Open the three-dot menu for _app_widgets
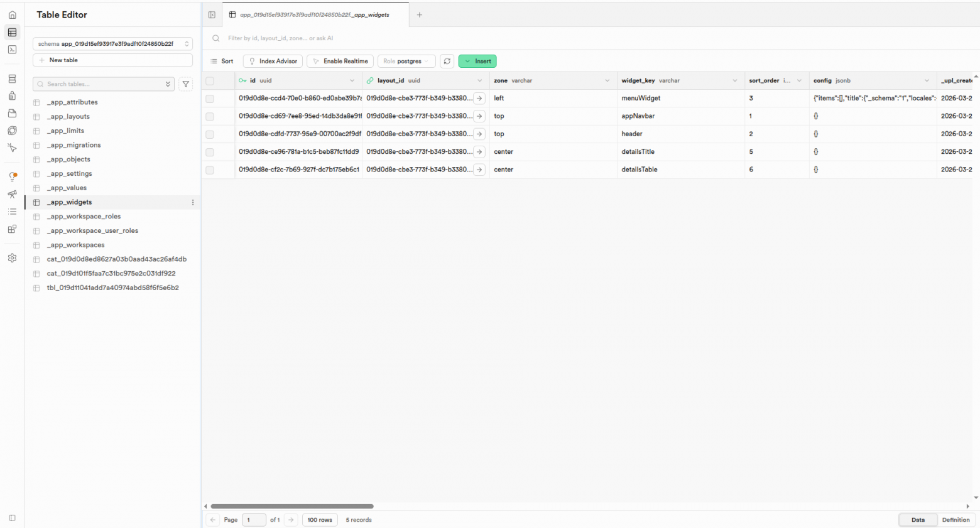This screenshot has width=980, height=528. coord(193,202)
